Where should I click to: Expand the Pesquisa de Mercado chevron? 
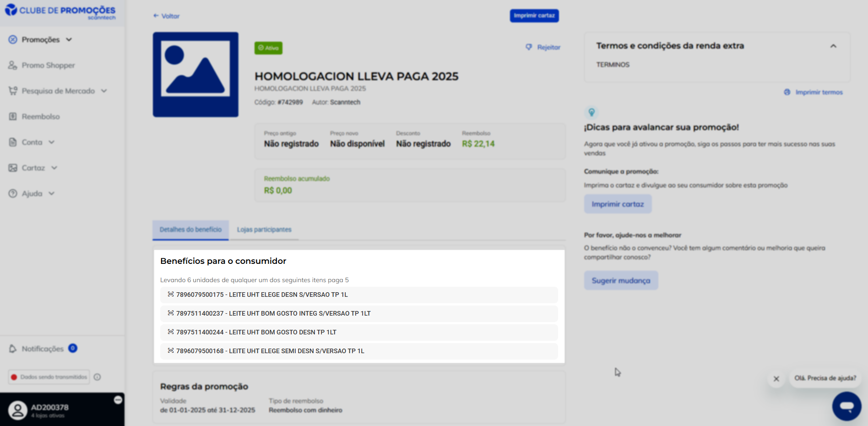104,91
